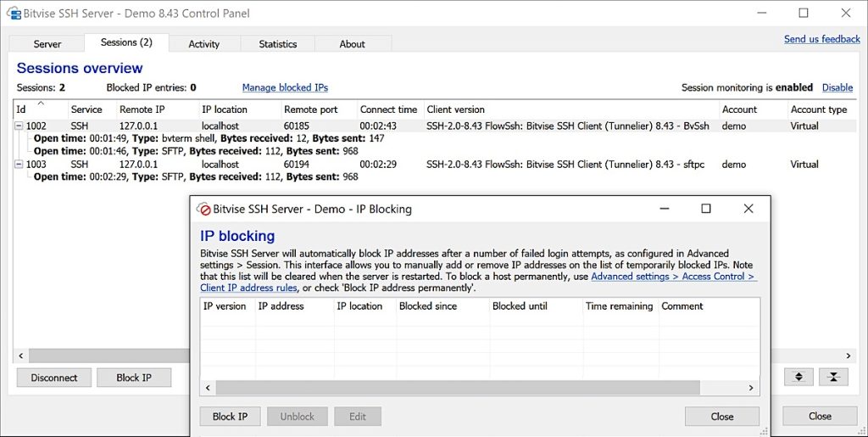This screenshot has width=868, height=437.
Task: Collapse session 1002 tree row
Action: pyautogui.click(x=19, y=126)
